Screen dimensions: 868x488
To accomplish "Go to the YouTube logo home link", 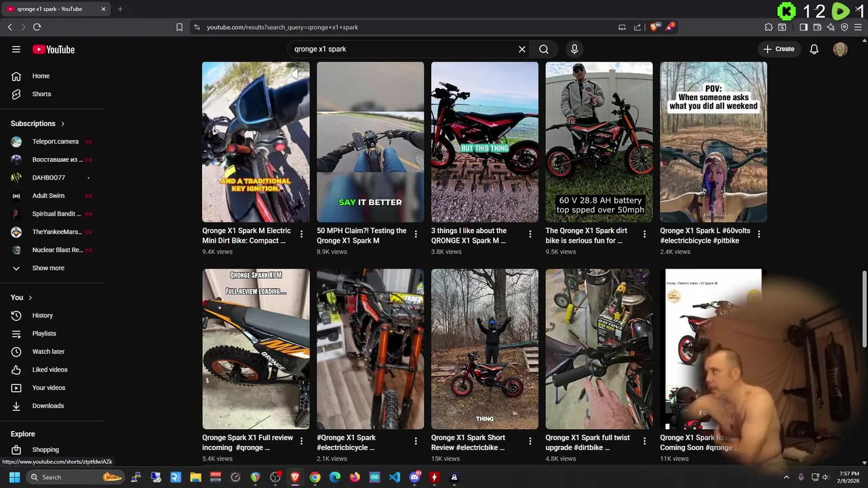I will [x=54, y=49].
